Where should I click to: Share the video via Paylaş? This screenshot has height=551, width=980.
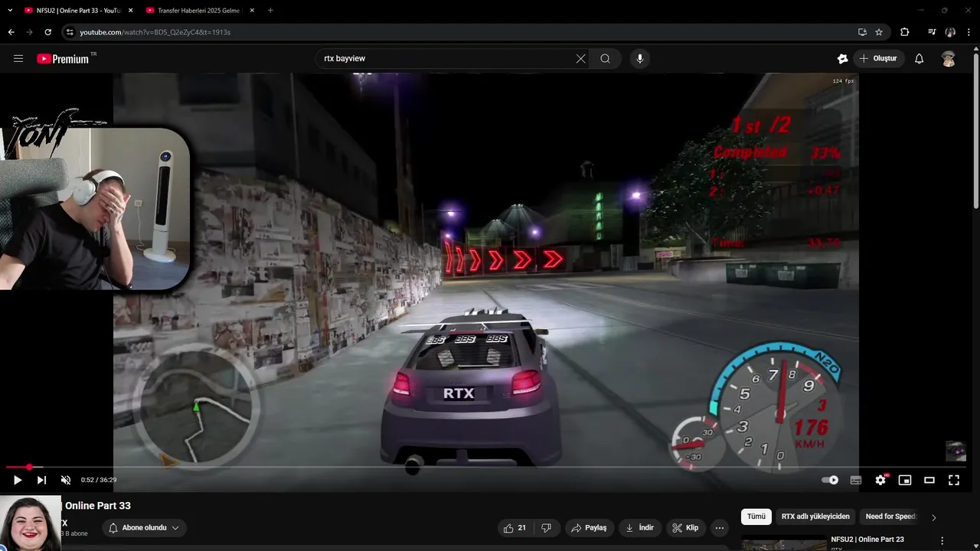[590, 528]
